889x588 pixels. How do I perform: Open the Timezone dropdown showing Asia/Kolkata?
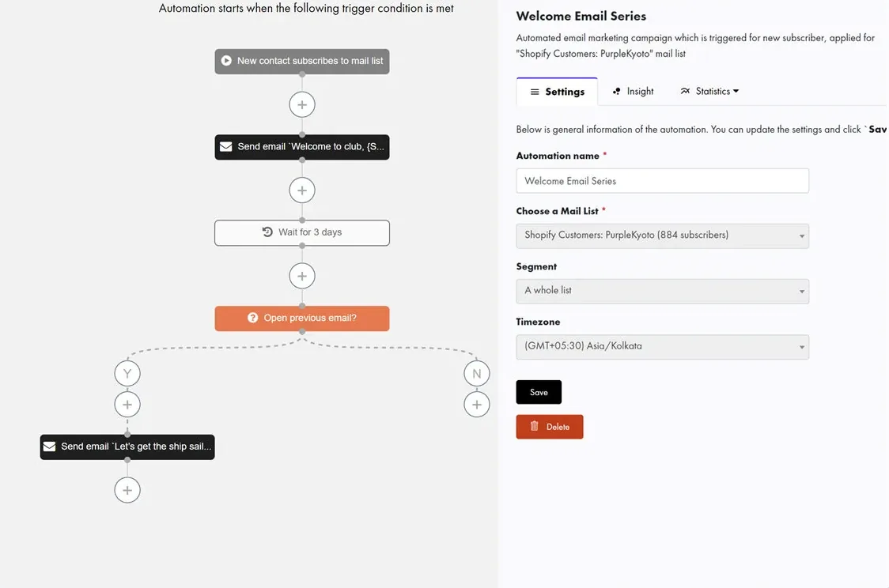coord(662,347)
